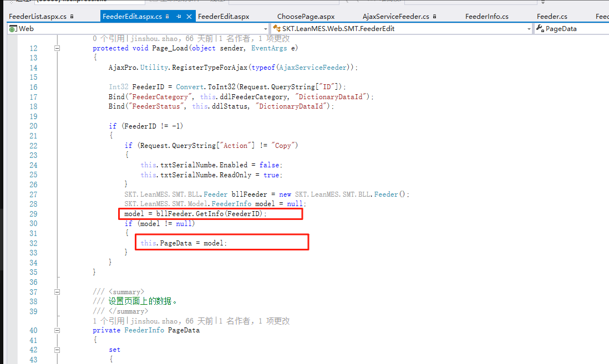
Task: Click the lock icon on FeederEdit.aspx.cs tab
Action: coord(168,16)
